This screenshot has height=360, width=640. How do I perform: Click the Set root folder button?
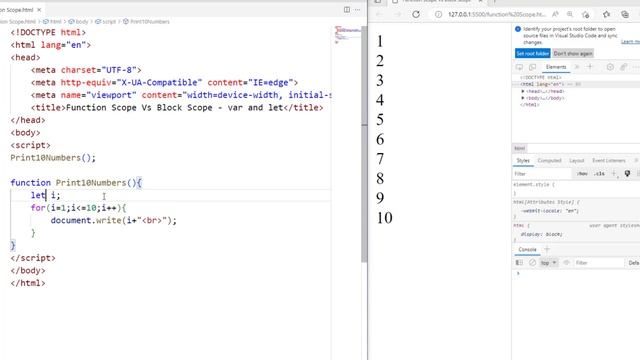click(x=533, y=53)
